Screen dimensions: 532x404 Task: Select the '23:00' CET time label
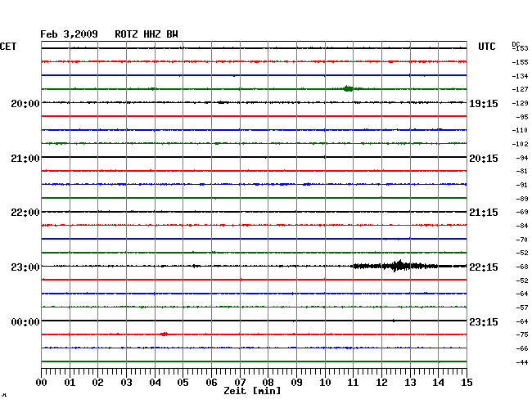click(25, 267)
